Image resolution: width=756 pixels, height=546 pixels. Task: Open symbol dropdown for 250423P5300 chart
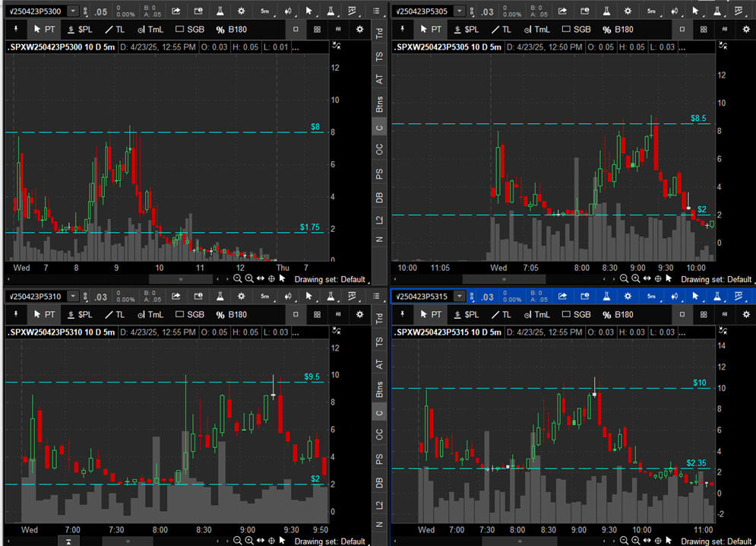72,11
